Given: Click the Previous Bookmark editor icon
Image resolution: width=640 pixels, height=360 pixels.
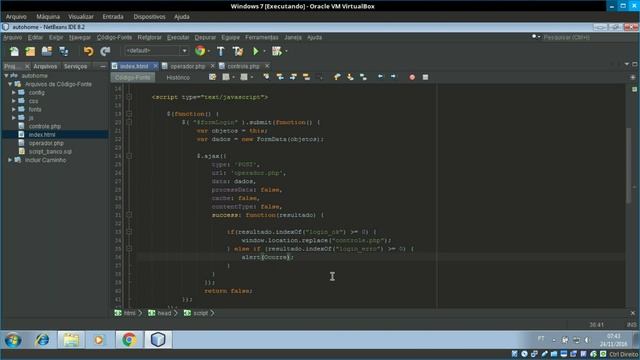Looking at the screenshot, I should (x=337, y=77).
